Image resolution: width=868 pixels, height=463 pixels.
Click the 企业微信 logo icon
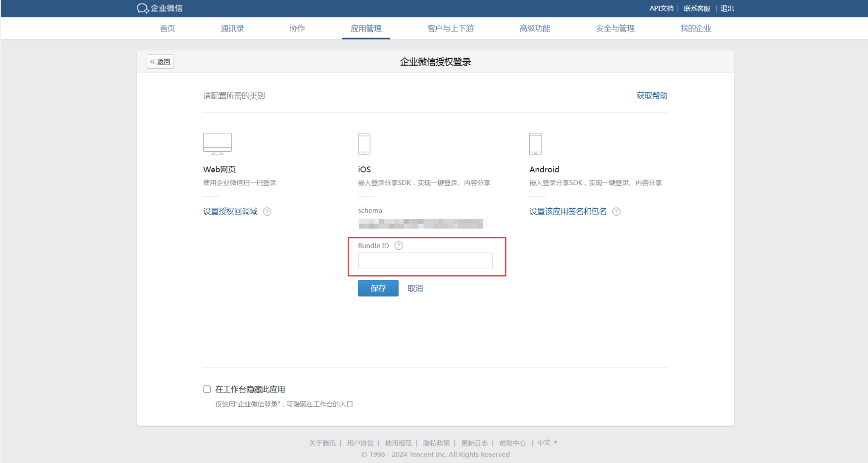pos(143,8)
